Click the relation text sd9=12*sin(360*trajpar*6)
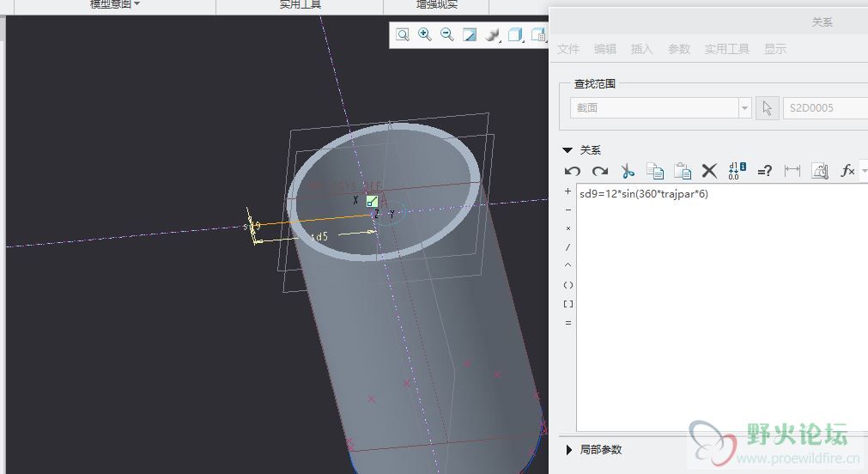Image resolution: width=868 pixels, height=474 pixels. 644,194
